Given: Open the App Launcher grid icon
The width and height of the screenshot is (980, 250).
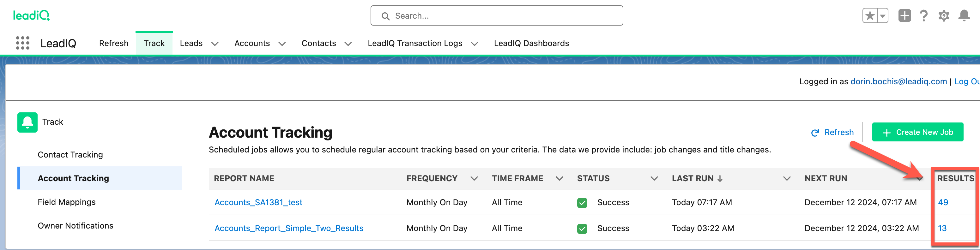Looking at the screenshot, I should coord(22,43).
